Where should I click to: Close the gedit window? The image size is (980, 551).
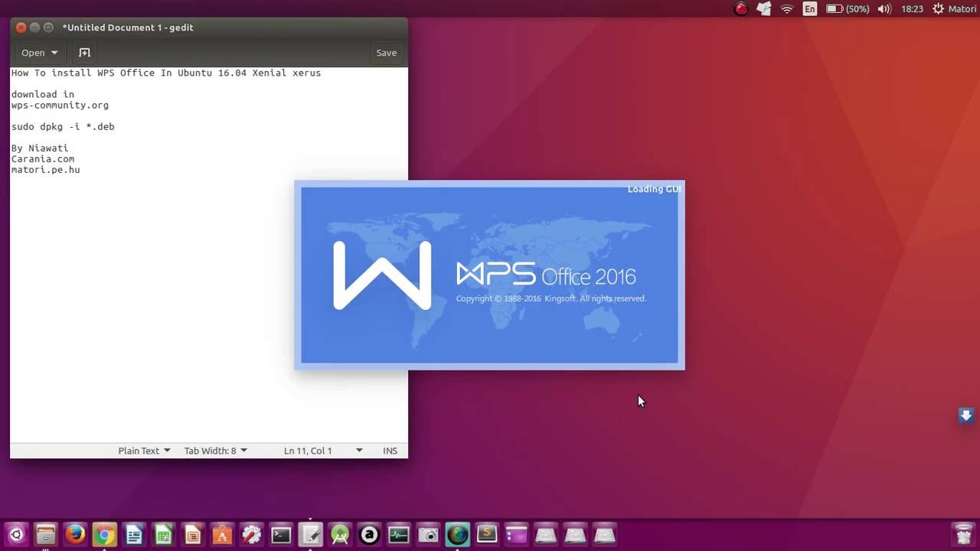[x=21, y=28]
